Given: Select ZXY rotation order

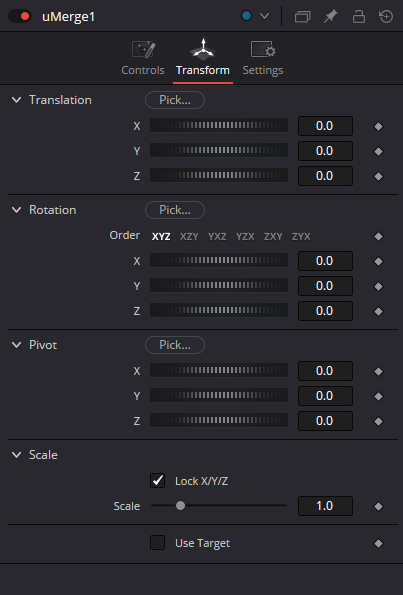Looking at the screenshot, I should [273, 236].
